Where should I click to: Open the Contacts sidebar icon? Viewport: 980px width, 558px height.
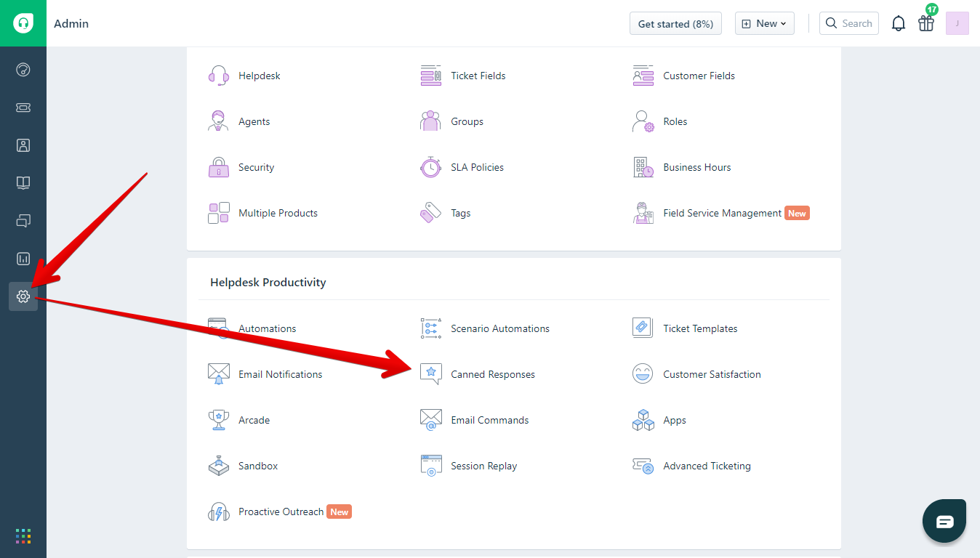pyautogui.click(x=23, y=145)
